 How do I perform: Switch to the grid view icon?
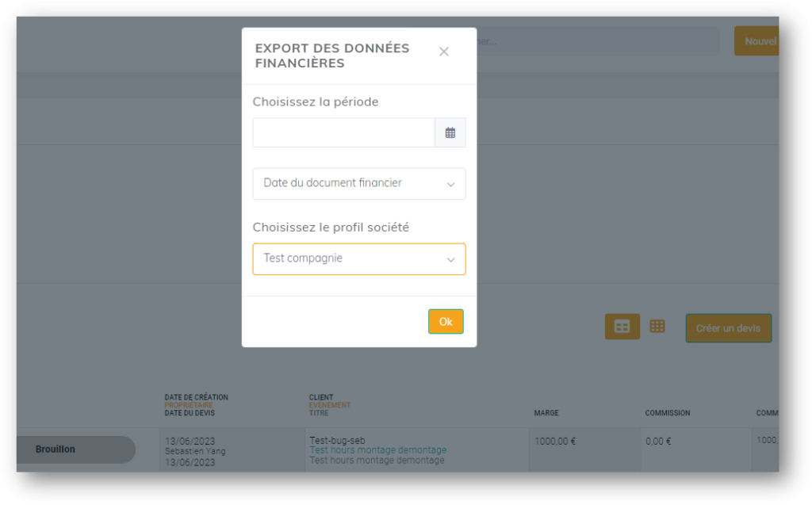pos(657,327)
